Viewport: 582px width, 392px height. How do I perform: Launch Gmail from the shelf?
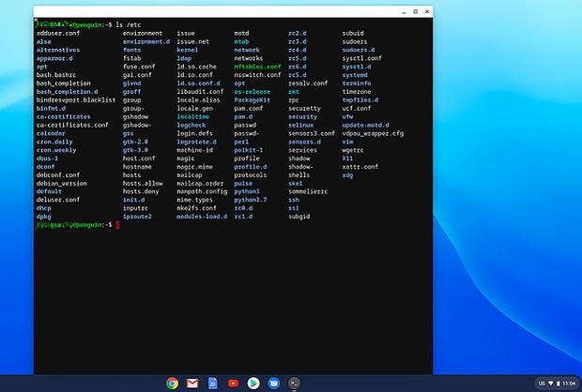click(x=192, y=383)
